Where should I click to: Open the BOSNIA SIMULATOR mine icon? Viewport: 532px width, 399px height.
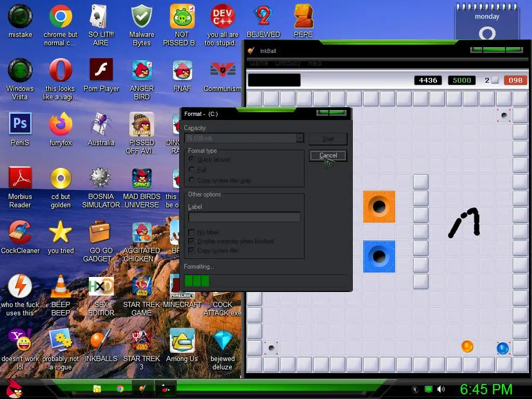(101, 187)
